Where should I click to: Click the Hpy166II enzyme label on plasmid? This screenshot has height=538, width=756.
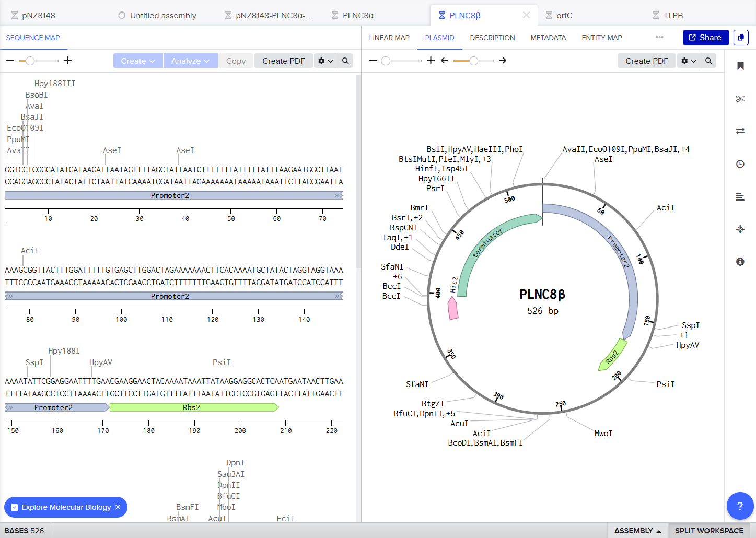(437, 178)
